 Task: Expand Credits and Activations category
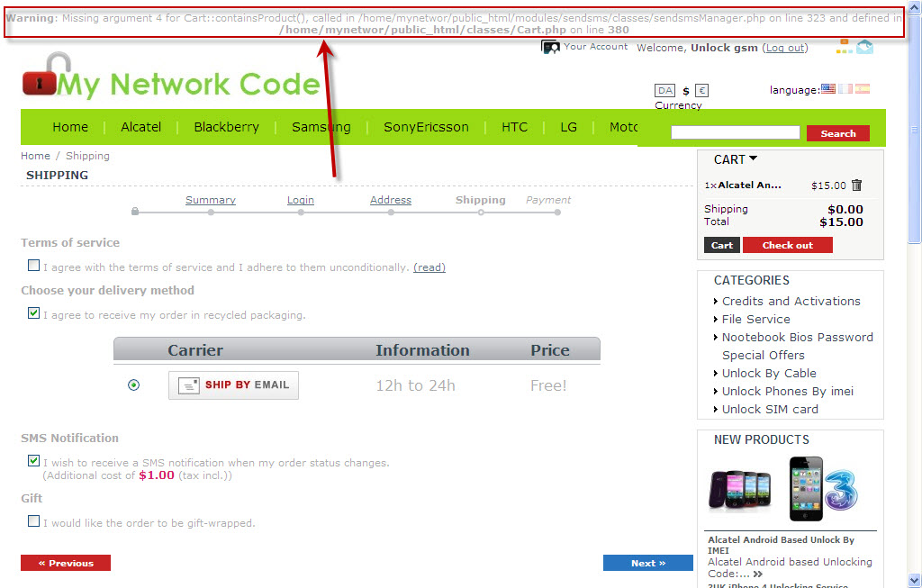716,302
